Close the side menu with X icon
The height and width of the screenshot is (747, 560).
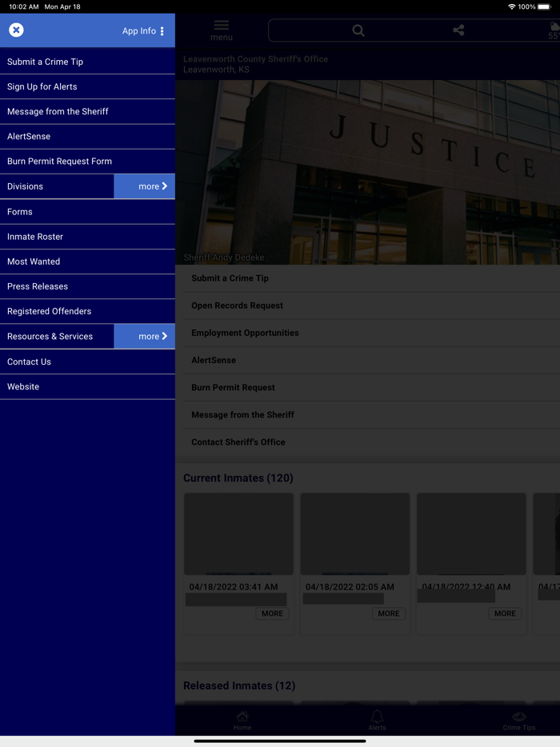click(x=16, y=30)
